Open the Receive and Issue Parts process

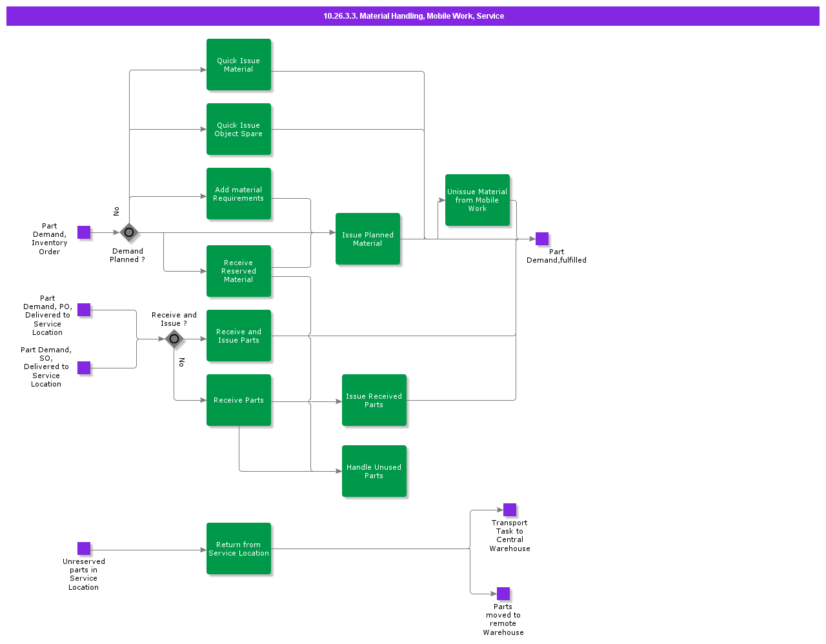point(239,336)
